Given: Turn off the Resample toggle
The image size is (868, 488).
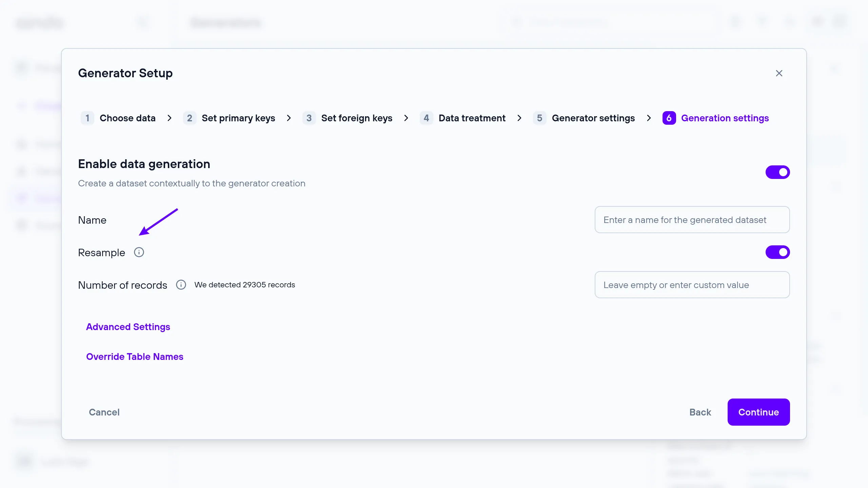Looking at the screenshot, I should click(x=777, y=252).
